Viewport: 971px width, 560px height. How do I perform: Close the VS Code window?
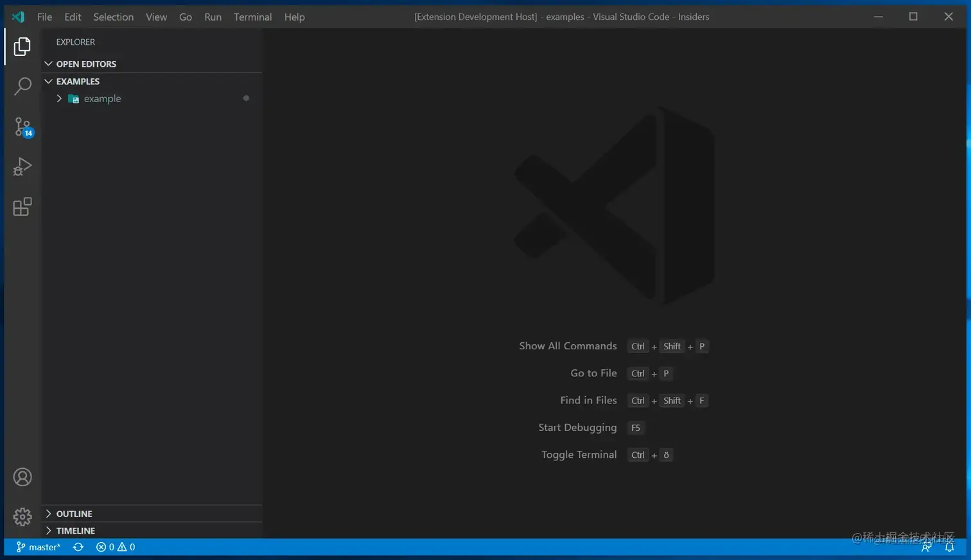[949, 17]
